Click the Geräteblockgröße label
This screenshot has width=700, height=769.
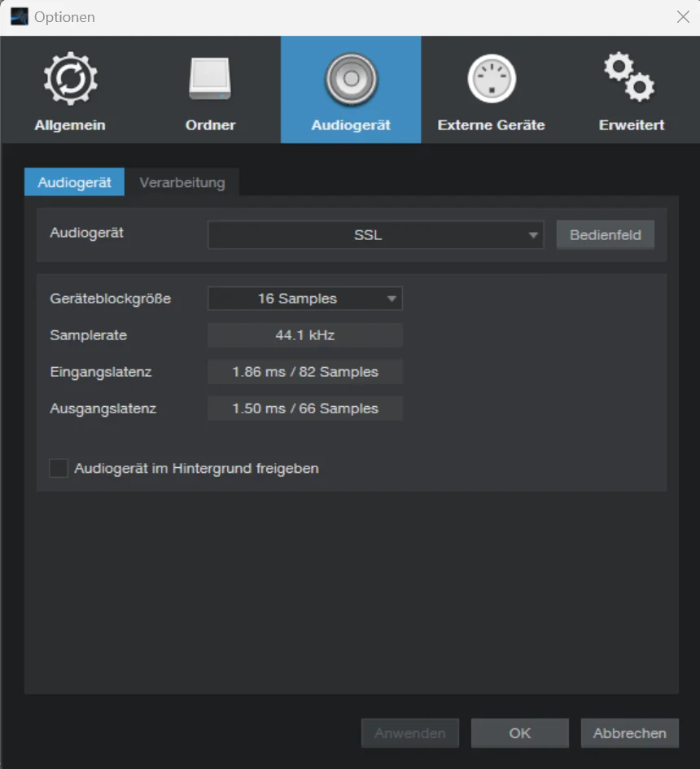[111, 299]
